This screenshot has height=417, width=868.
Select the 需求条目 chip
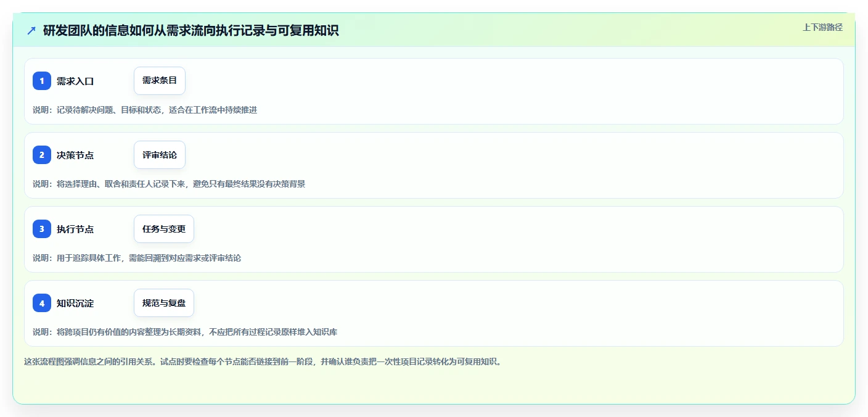click(x=160, y=81)
